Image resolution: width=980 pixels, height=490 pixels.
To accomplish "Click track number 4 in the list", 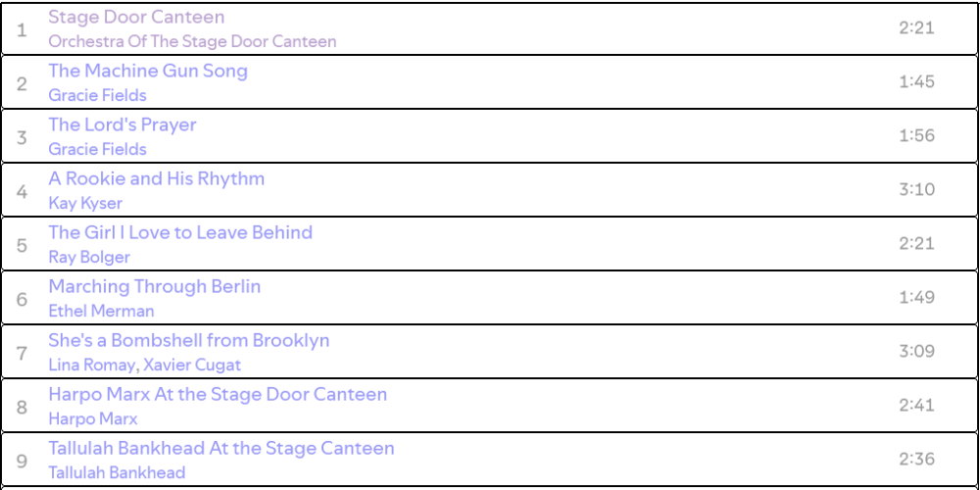I will pyautogui.click(x=22, y=190).
